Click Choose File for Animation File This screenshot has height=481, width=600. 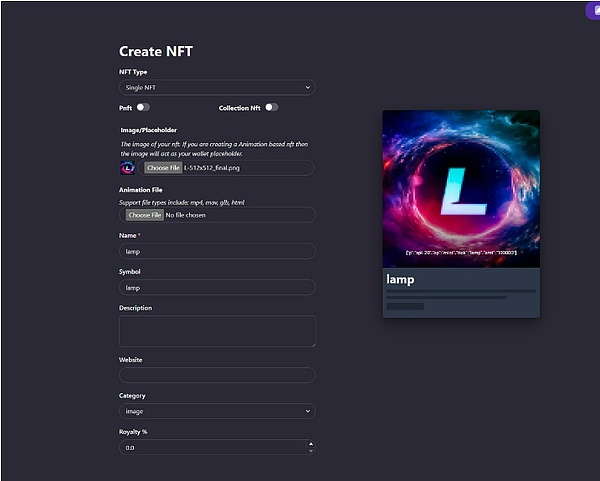144,215
